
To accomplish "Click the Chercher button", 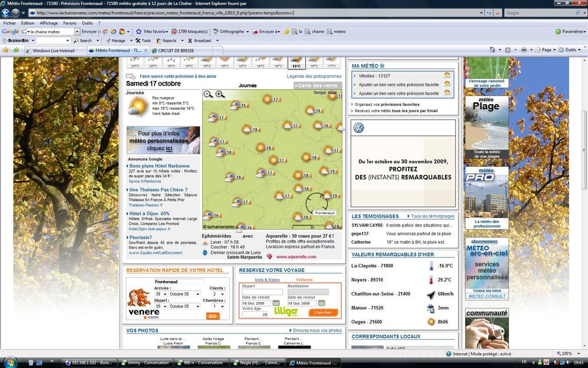I will point(323,313).
